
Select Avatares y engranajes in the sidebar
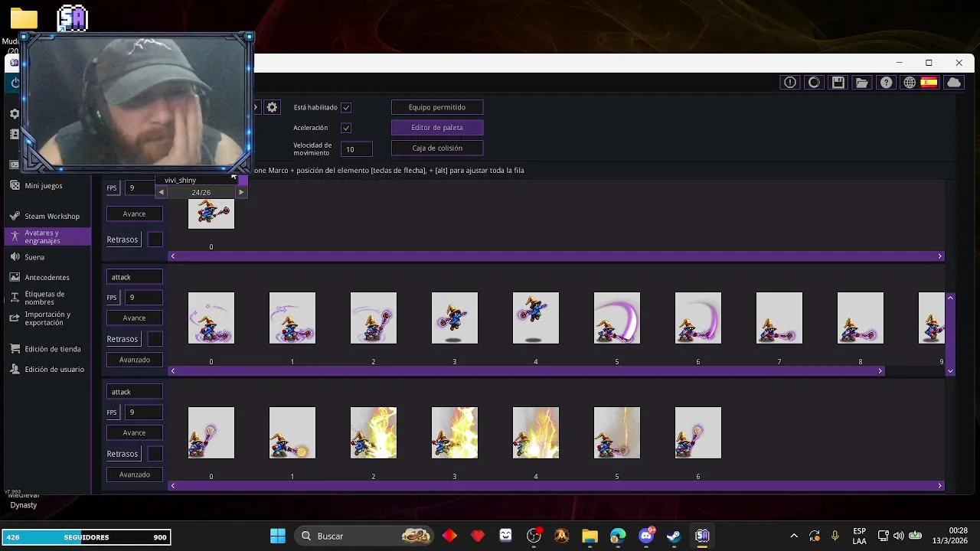47,236
